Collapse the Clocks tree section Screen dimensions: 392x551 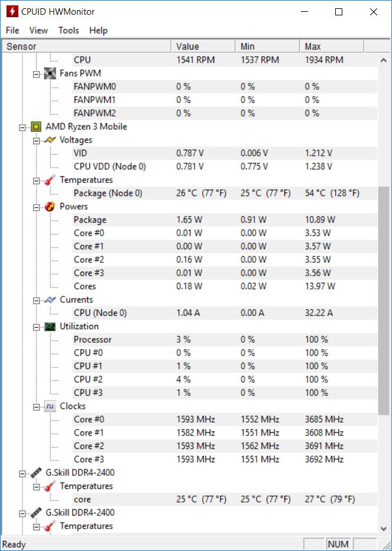[x=37, y=407]
